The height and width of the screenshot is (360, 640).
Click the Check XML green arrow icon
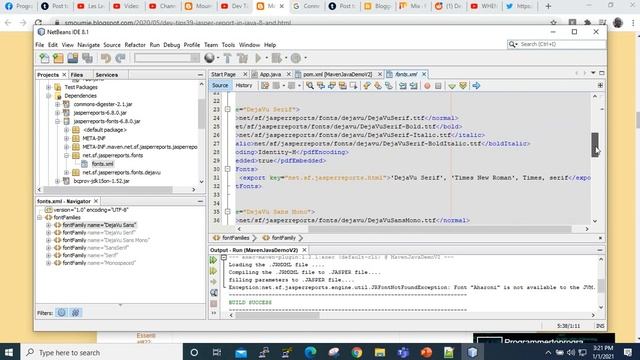[452, 86]
